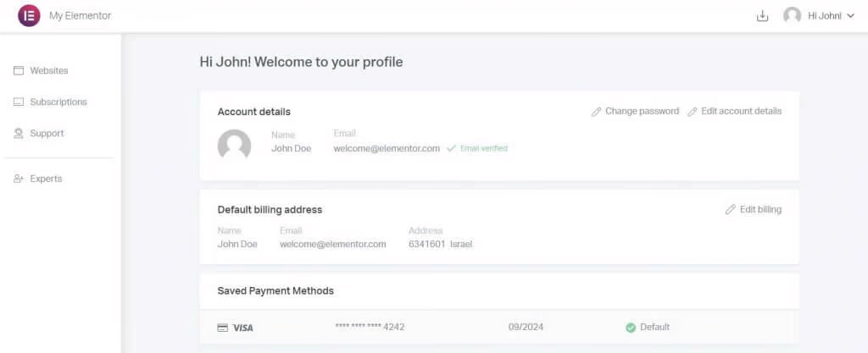Screen dimensions: 868x353
Task: Click the Welcome to your profile heading
Action: click(x=301, y=62)
